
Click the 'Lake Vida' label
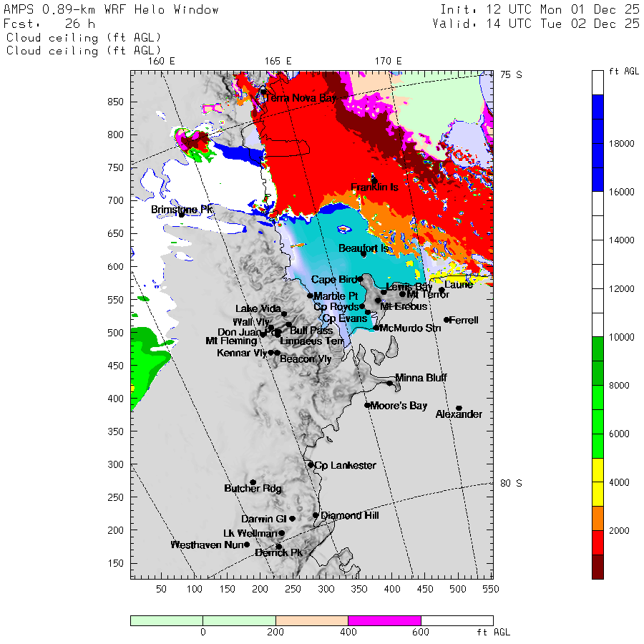[x=258, y=308]
